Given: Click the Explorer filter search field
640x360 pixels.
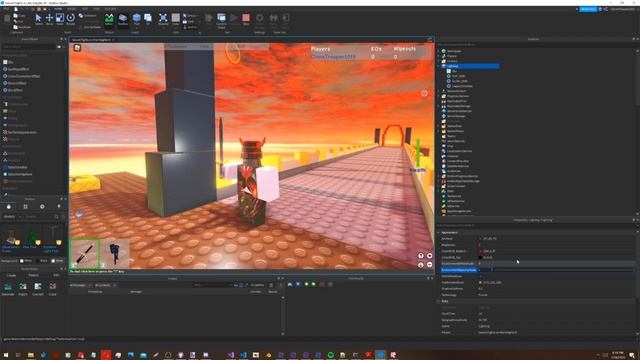Looking at the screenshot, I should [535, 44].
